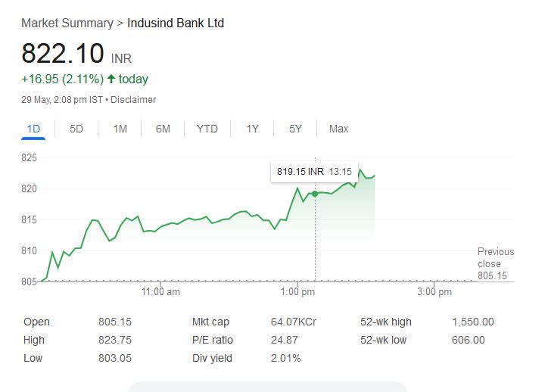Select the 1D time range tab

33,129
